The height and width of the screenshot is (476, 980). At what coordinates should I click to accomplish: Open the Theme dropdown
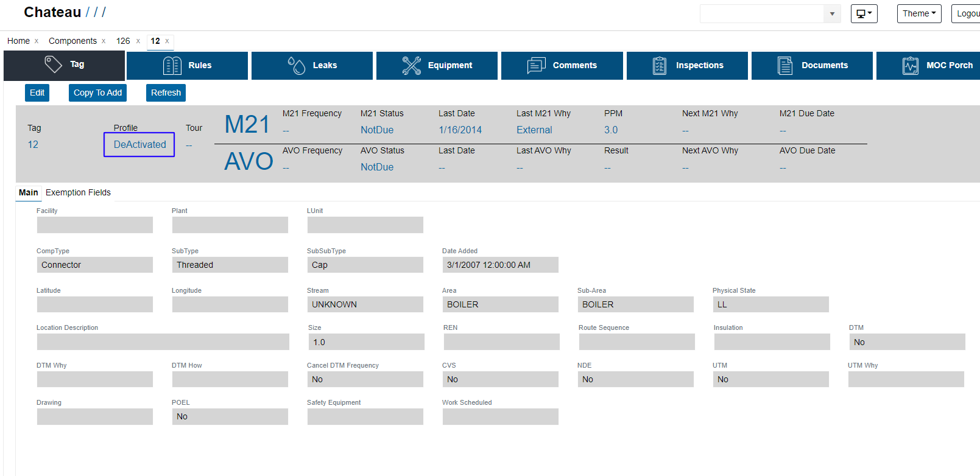(919, 13)
